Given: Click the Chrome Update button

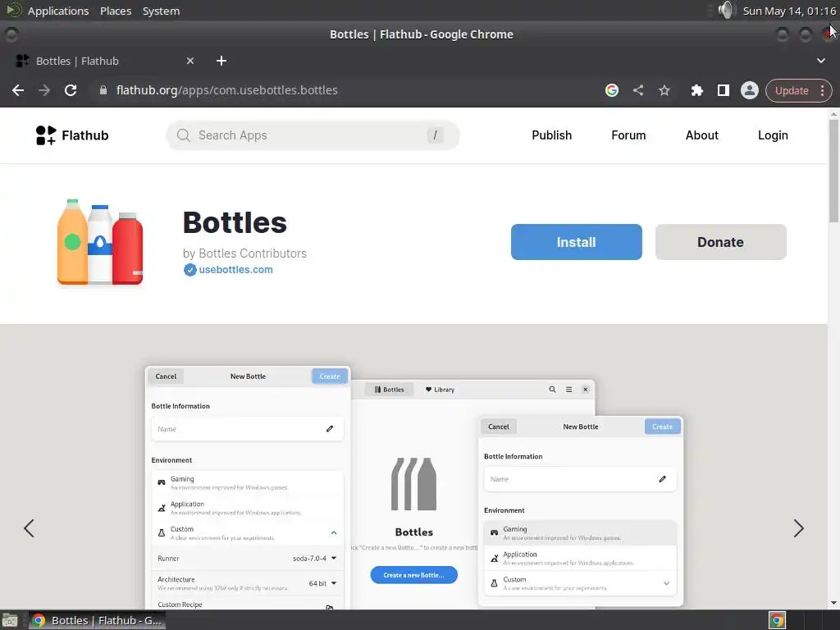Looking at the screenshot, I should (x=792, y=90).
